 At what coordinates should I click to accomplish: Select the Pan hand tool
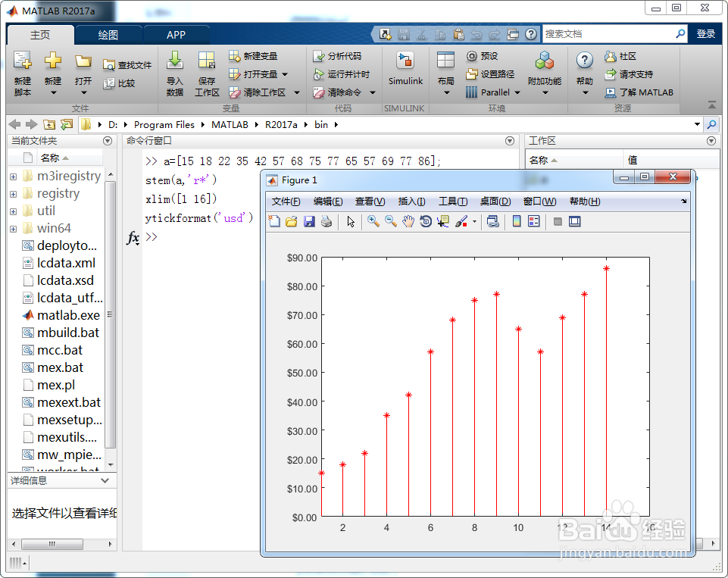tap(408, 221)
